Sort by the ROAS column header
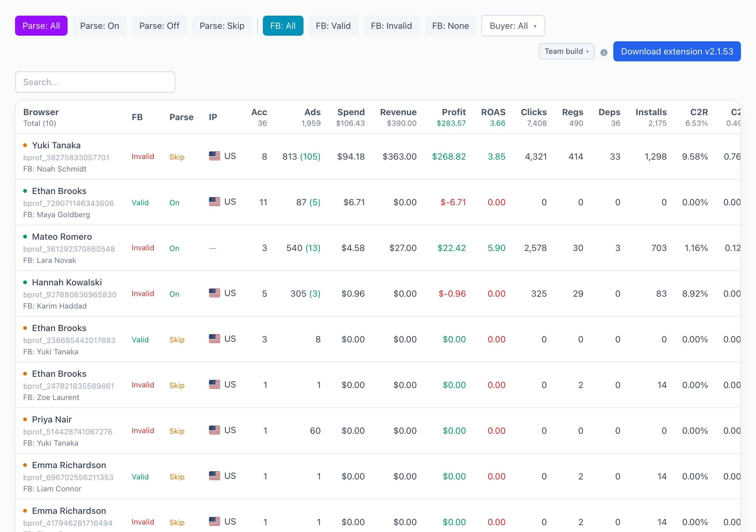The height and width of the screenshot is (532, 756). tap(493, 112)
